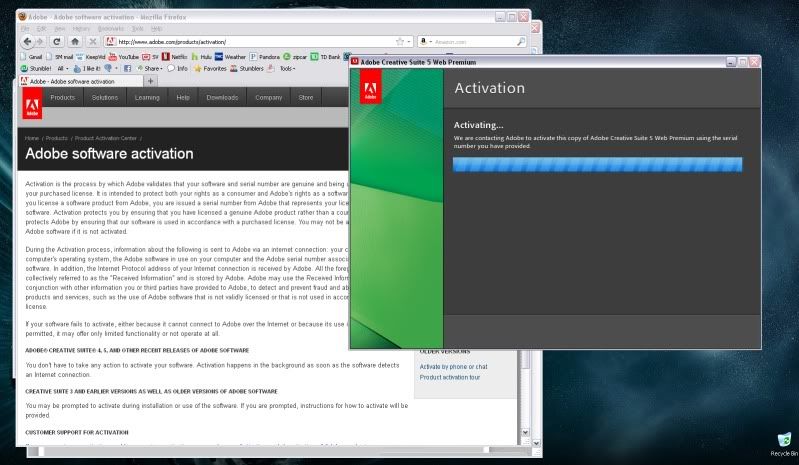The image size is (799, 465).
Task: Open the Weather bookmark
Action: 230,57
